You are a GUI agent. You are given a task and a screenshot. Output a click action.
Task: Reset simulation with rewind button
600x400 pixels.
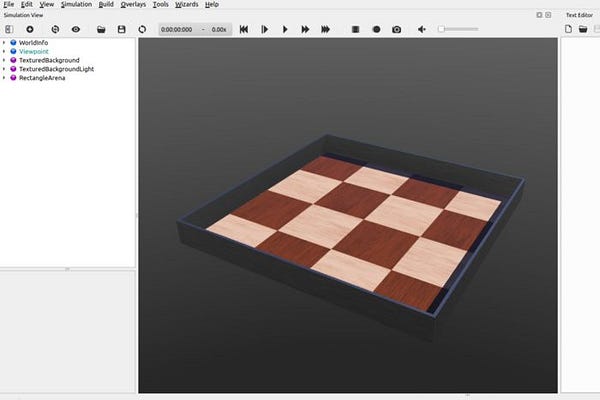pos(244,29)
